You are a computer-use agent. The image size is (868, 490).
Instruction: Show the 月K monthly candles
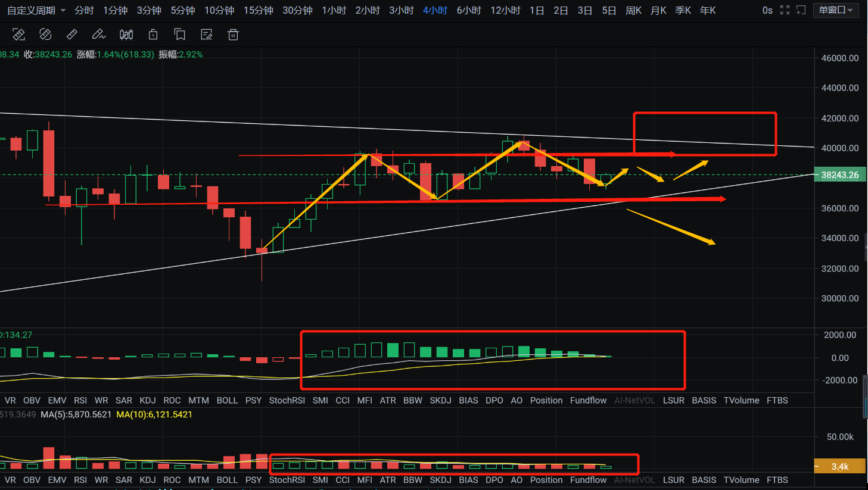pos(658,11)
